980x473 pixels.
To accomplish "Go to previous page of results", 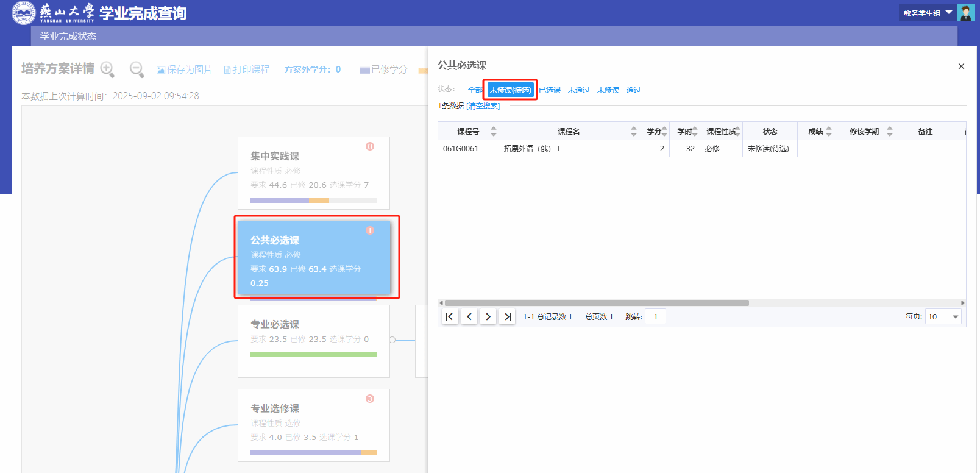I will [469, 317].
